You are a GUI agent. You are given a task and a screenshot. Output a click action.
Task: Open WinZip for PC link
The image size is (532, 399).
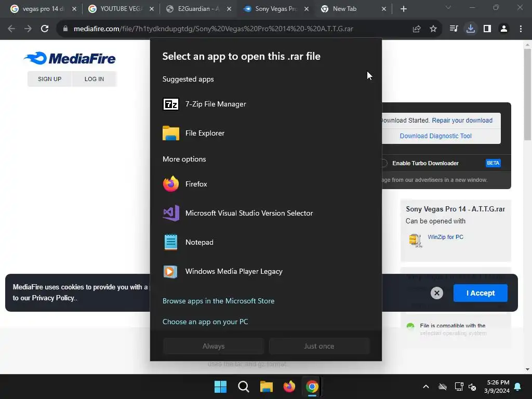tap(445, 237)
